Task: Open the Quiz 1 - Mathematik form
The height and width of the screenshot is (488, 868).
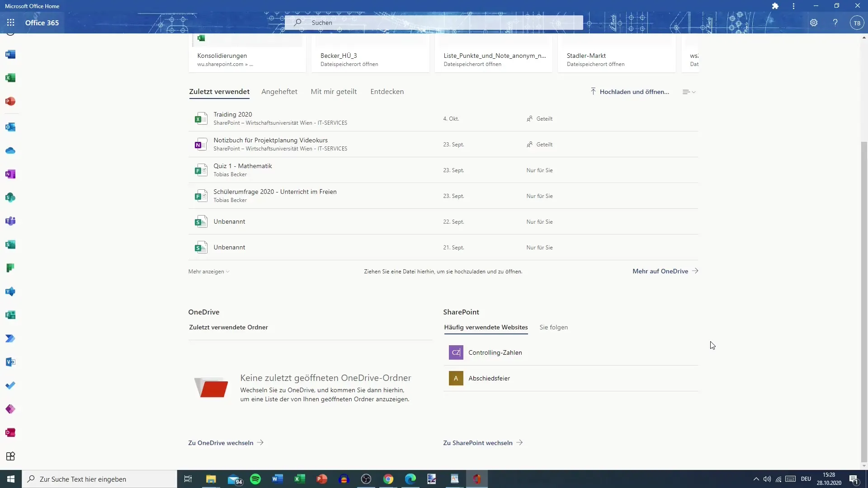Action: (x=443, y=170)
